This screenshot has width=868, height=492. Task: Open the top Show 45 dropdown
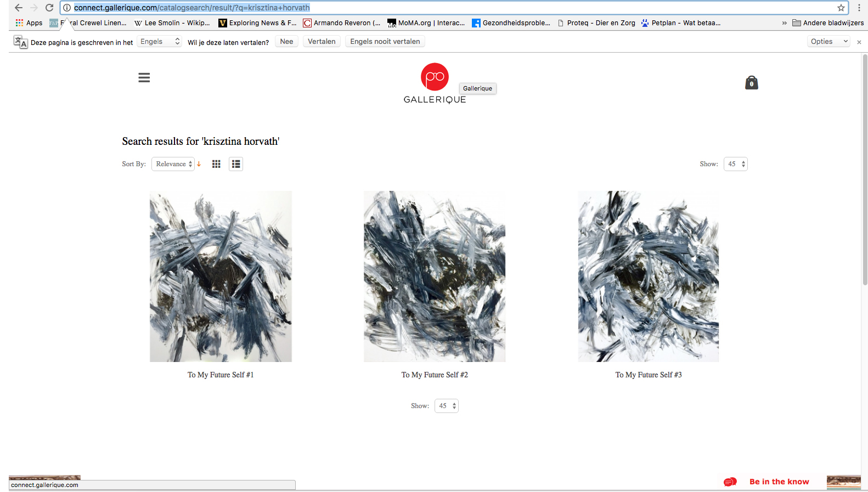[736, 164]
